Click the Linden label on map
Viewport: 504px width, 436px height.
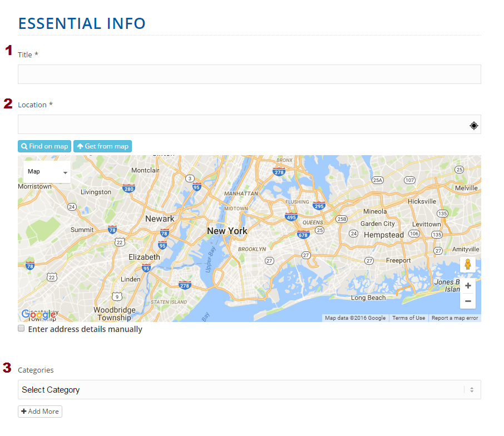(x=131, y=279)
